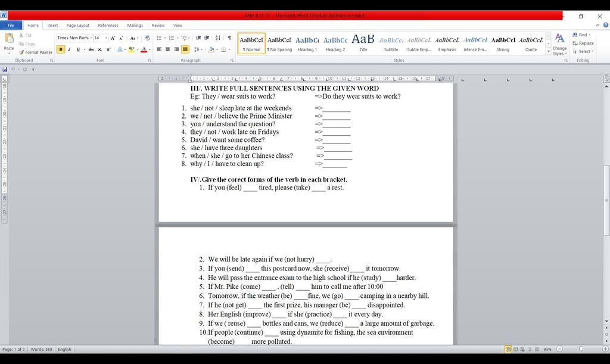Select Print Layout view icon
Image resolution: width=610 pixels, height=364 pixels.
pos(508,349)
